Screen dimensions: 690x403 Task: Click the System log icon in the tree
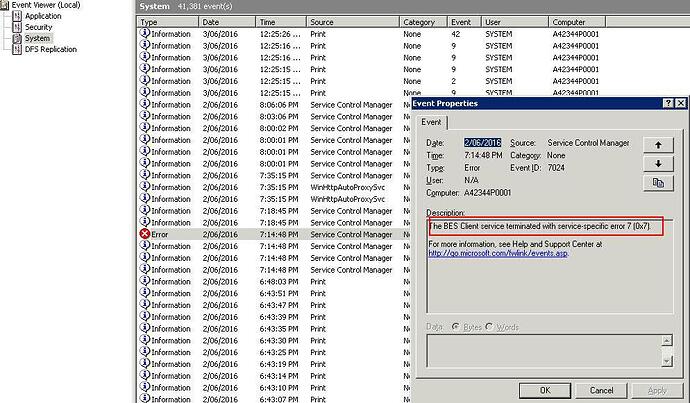pos(17,38)
